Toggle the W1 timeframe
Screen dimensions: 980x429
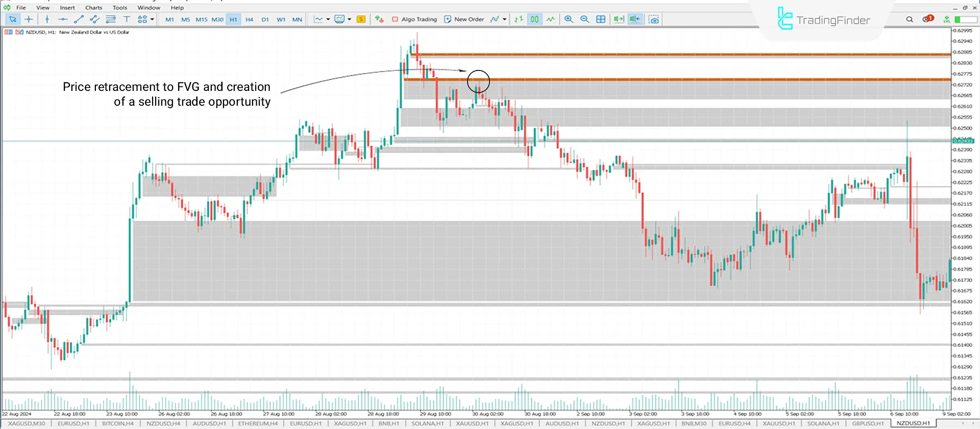click(x=281, y=19)
